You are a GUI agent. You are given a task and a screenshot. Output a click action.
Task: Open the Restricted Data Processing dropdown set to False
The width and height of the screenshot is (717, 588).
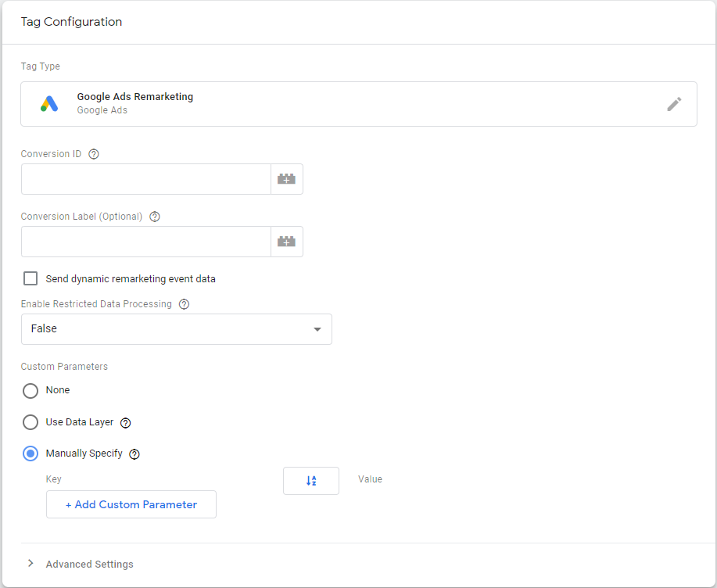click(176, 329)
